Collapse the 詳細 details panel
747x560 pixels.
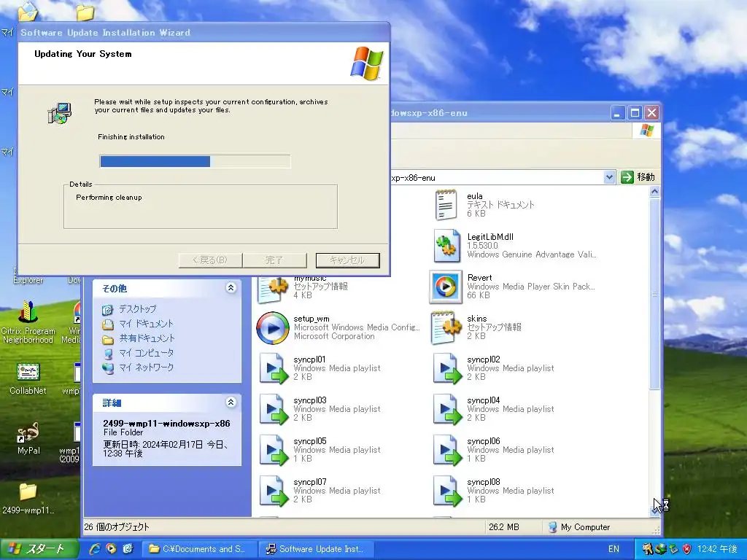point(231,402)
